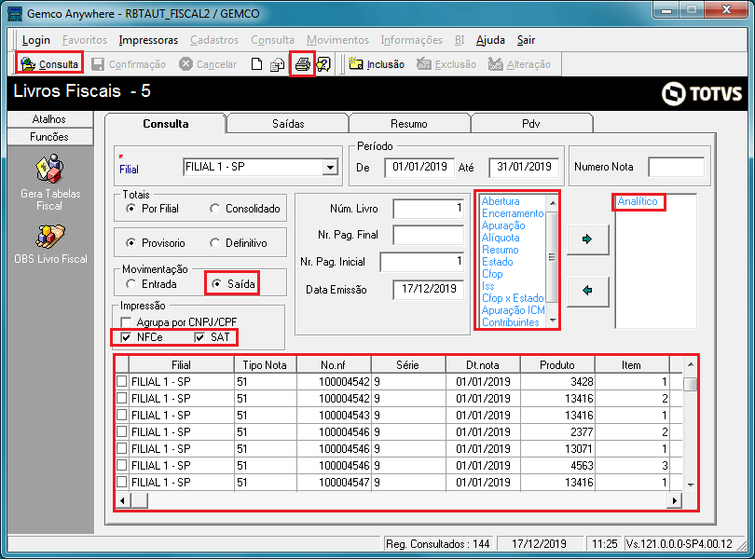This screenshot has height=560, width=755.
Task: Click the Data Emissão field
Action: (x=428, y=289)
